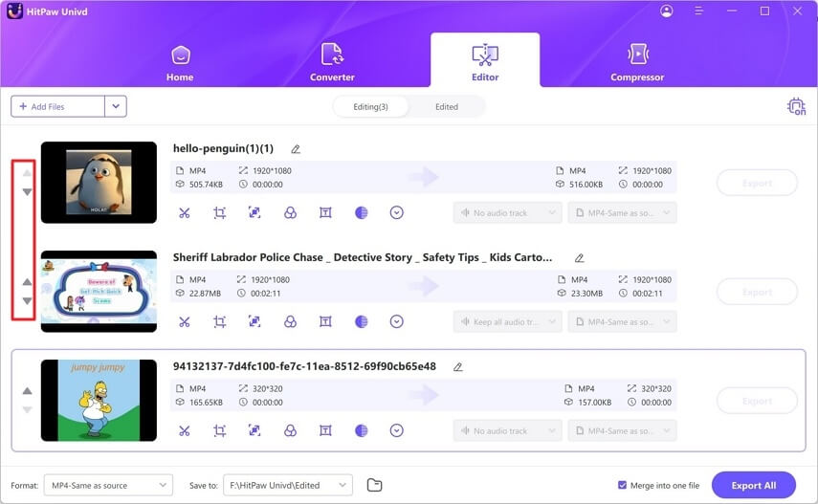This screenshot has width=818, height=504.
Task: Crop the 94132137 video
Action: (x=220, y=431)
